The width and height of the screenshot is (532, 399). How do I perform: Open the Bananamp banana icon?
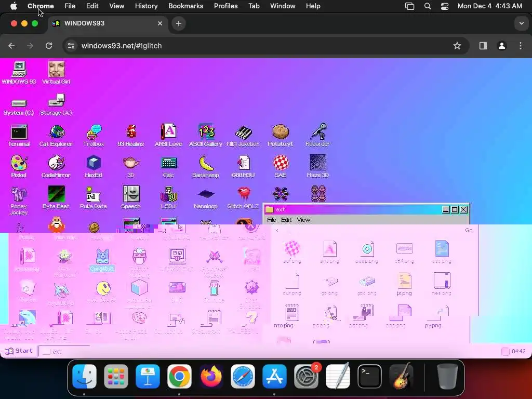(206, 167)
